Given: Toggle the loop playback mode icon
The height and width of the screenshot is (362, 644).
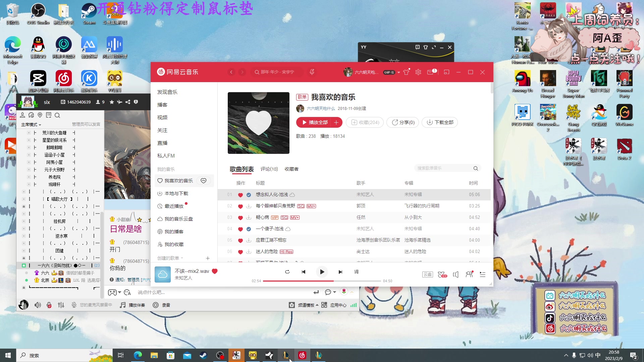Looking at the screenshot, I should pos(287,272).
